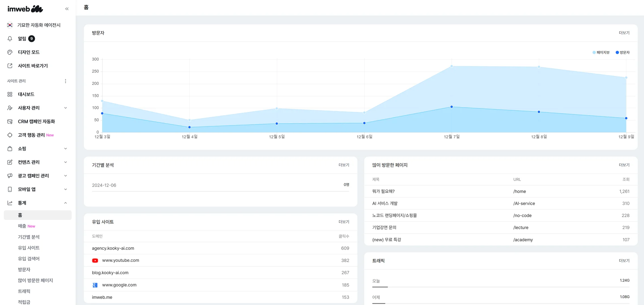Open the site management three-dot menu
This screenshot has width=644, height=305.
[65, 81]
